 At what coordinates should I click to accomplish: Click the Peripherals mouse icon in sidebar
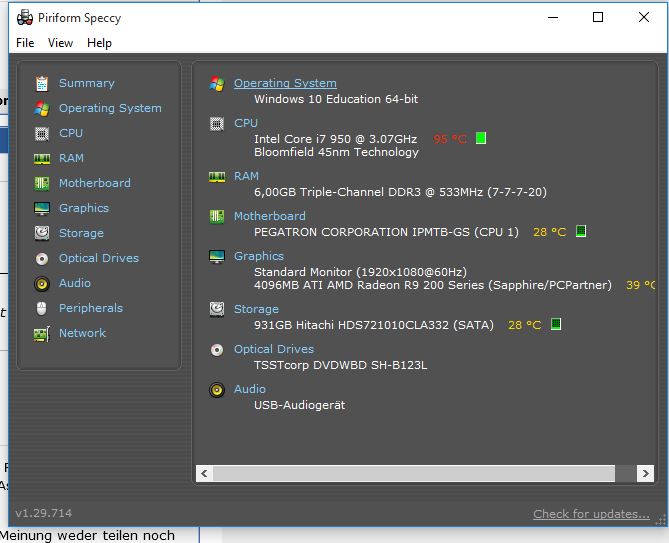tap(42, 308)
